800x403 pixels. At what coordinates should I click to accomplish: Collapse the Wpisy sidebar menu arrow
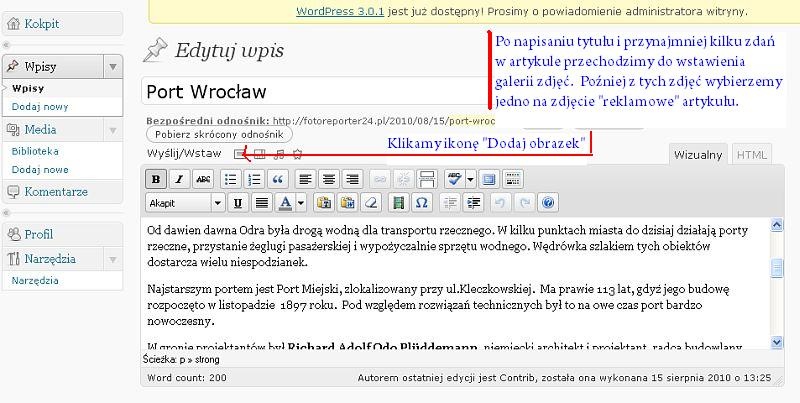click(112, 66)
